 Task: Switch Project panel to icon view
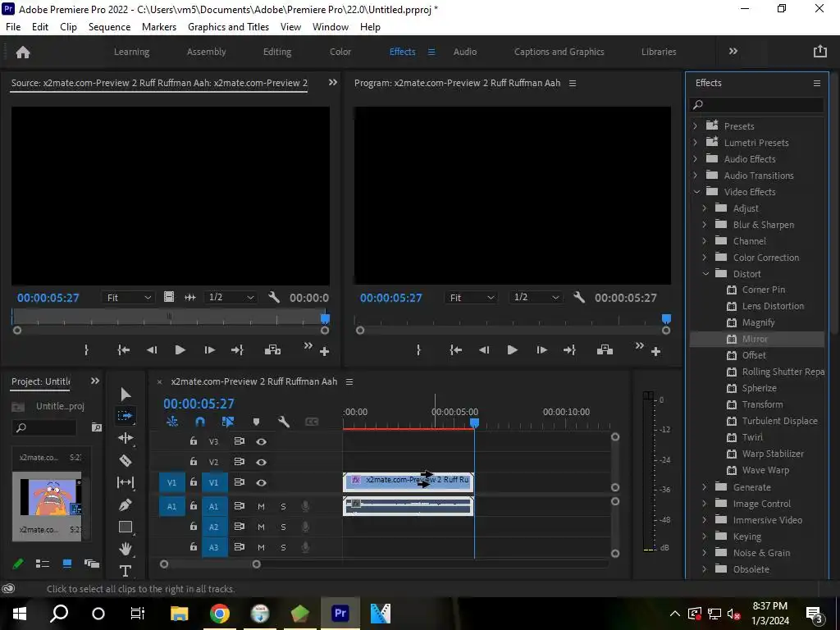(x=67, y=564)
